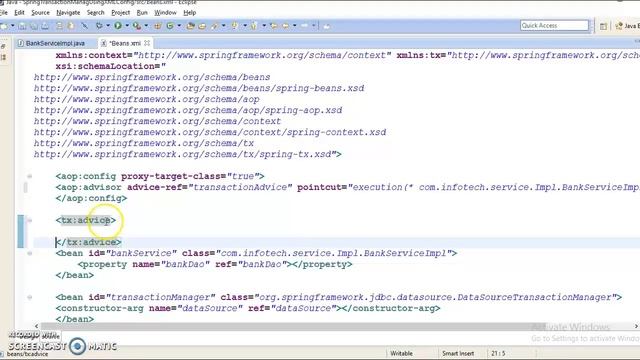Click the right scroll arrow of horizontal scrollbar
The height and width of the screenshot is (360, 640).
(636, 326)
